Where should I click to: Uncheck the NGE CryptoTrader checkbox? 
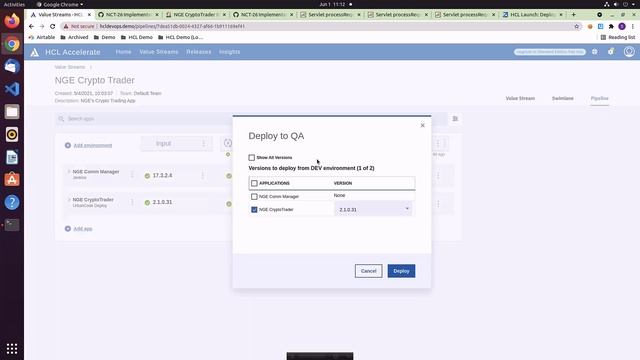point(254,209)
